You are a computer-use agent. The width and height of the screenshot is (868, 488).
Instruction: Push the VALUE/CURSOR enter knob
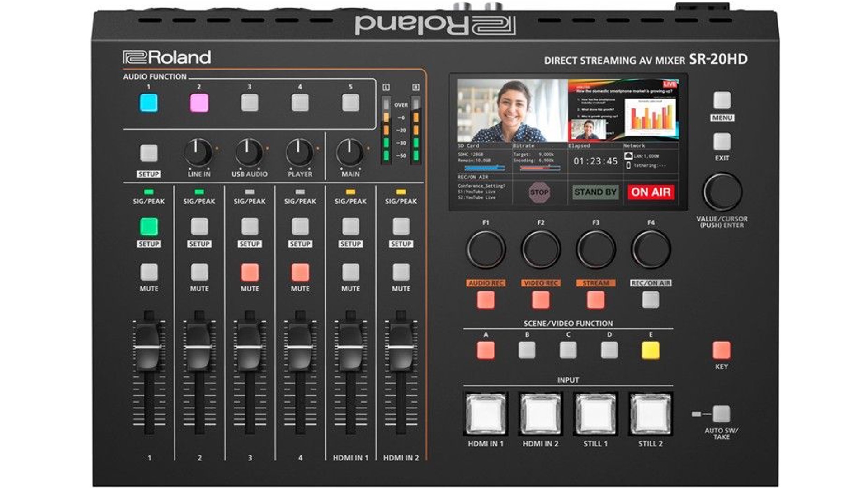click(x=722, y=192)
